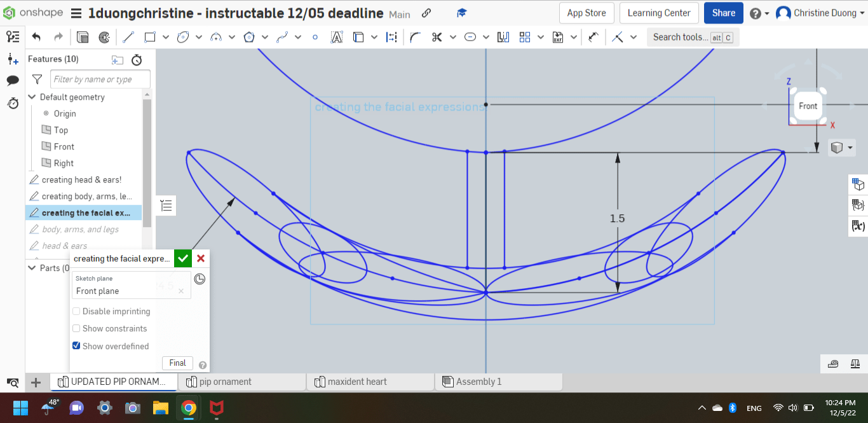Click the Insert DXF tool
Screen dimensions: 868x423
(558, 37)
